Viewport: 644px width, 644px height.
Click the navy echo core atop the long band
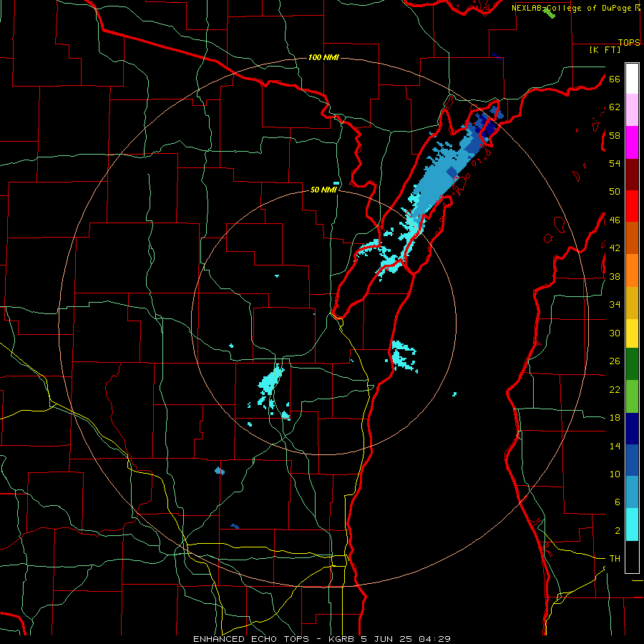coord(489,128)
